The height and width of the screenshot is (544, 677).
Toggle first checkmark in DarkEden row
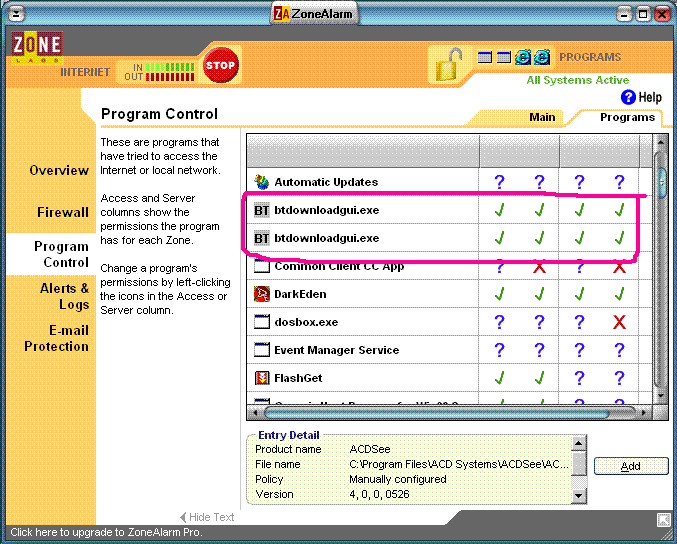click(x=500, y=294)
